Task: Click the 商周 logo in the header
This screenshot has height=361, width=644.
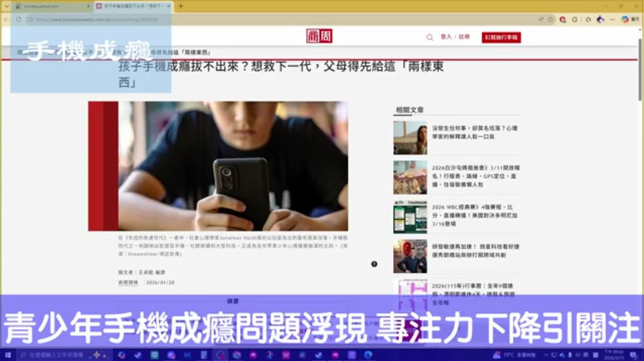Action: tap(315, 37)
